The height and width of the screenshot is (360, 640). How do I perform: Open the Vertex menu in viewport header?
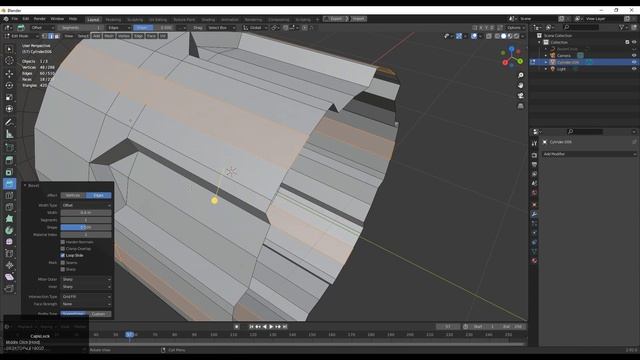tap(124, 36)
